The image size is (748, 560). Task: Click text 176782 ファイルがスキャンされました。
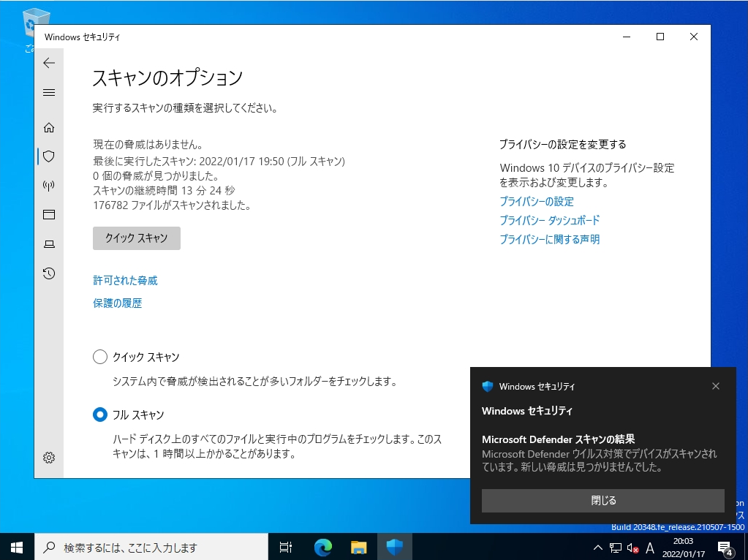[x=172, y=205]
